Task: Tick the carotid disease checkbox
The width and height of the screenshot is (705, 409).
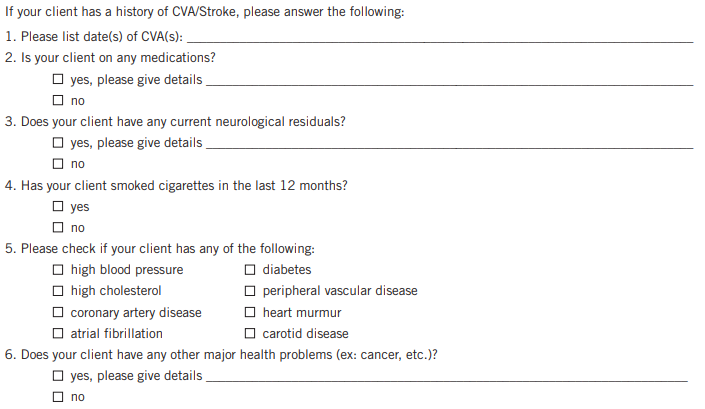Action: (x=251, y=334)
